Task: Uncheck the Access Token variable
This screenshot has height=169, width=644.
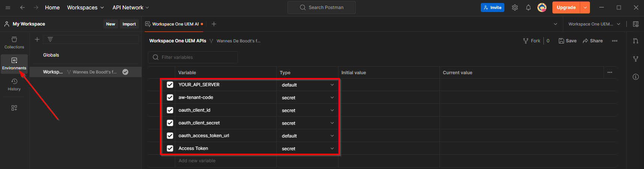Action: 170,148
